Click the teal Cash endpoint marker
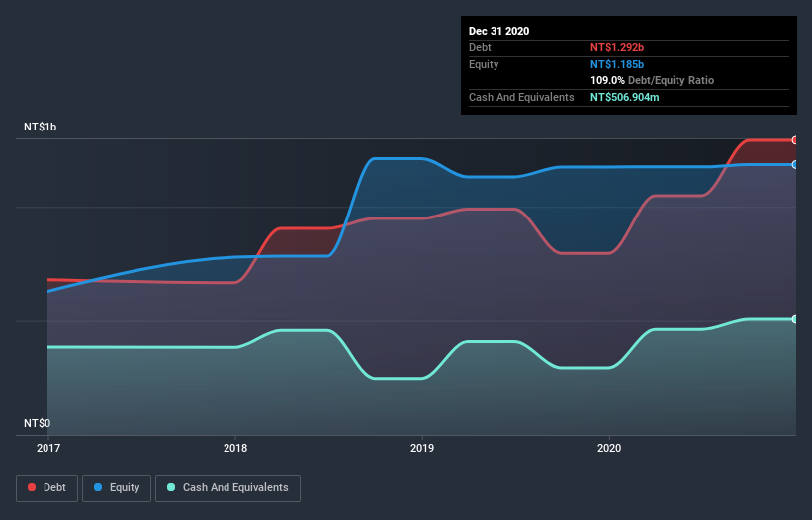 point(795,319)
